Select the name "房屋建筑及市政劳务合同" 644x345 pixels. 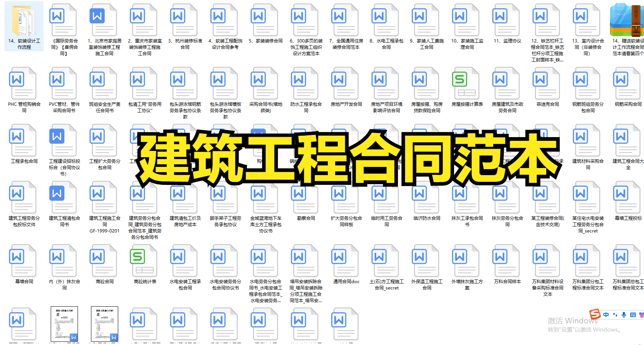[508, 107]
